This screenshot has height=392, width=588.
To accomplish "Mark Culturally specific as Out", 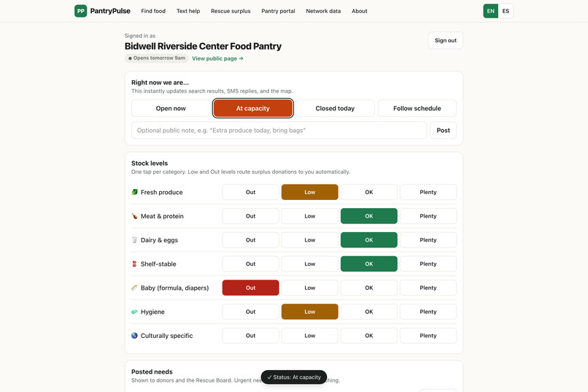I will [x=250, y=336].
